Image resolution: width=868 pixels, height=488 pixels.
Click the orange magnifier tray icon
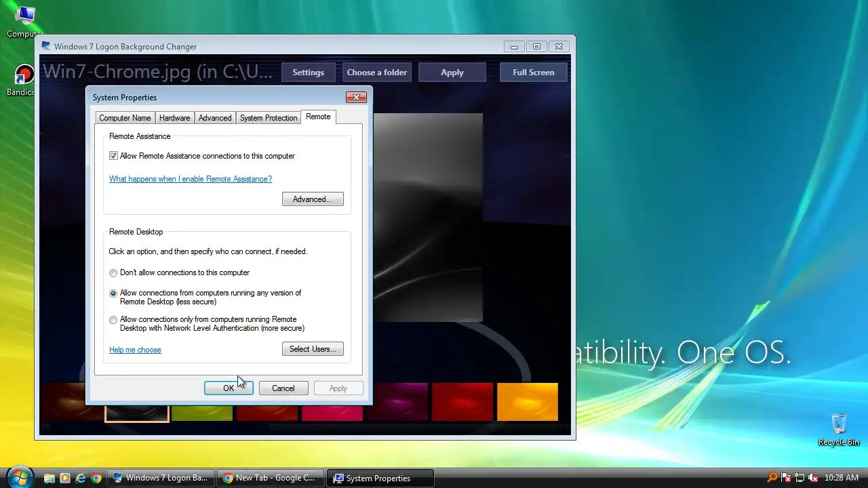pyautogui.click(x=772, y=478)
